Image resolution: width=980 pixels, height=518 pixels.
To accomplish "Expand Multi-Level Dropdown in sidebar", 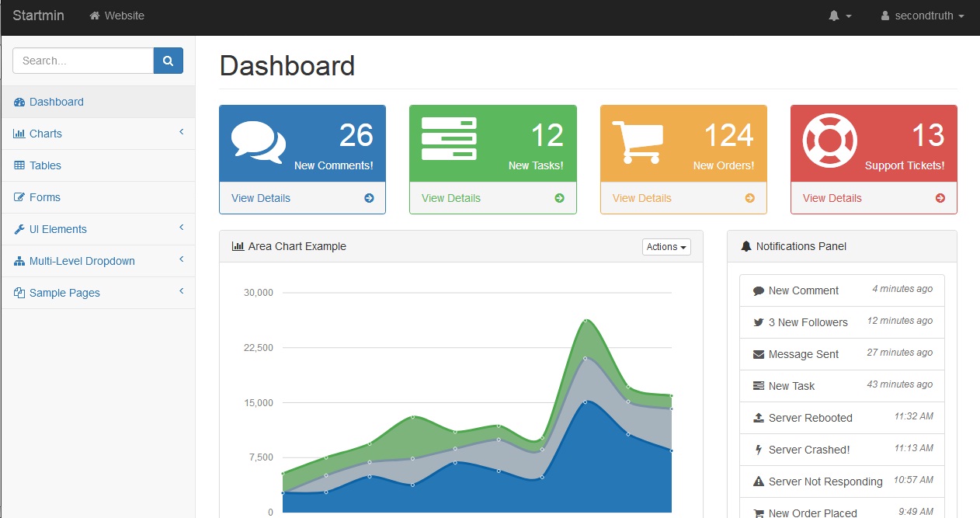I will pos(97,261).
